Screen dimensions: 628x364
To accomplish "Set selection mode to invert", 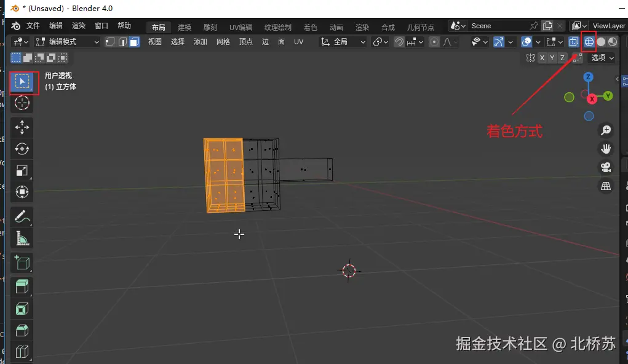I will coord(51,58).
